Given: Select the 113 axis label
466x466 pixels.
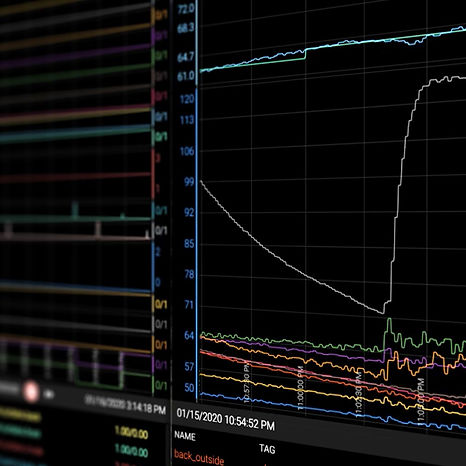Looking at the screenshot, I should [x=187, y=120].
